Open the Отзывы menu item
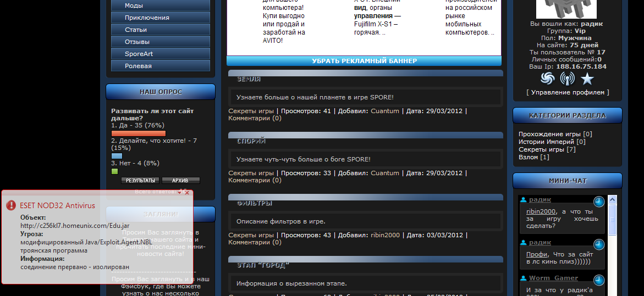The image size is (644, 296). [x=161, y=42]
